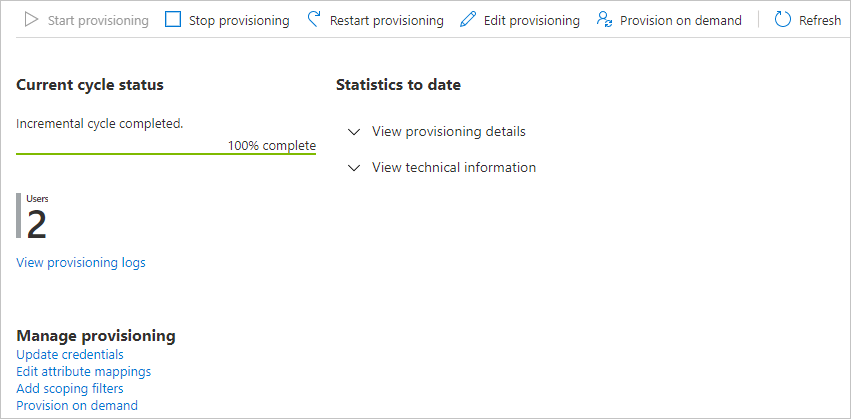Open the View provisioning logs link
851x419 pixels.
[81, 263]
